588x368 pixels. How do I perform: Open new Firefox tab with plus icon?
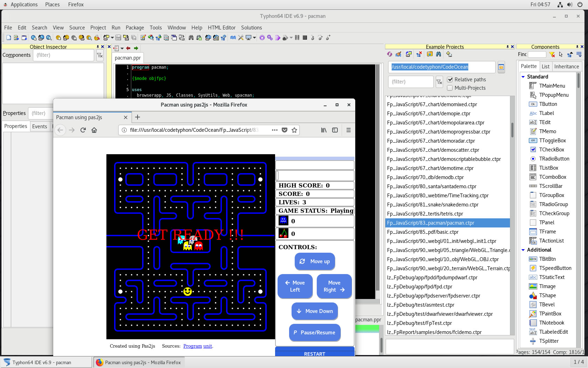pos(138,117)
